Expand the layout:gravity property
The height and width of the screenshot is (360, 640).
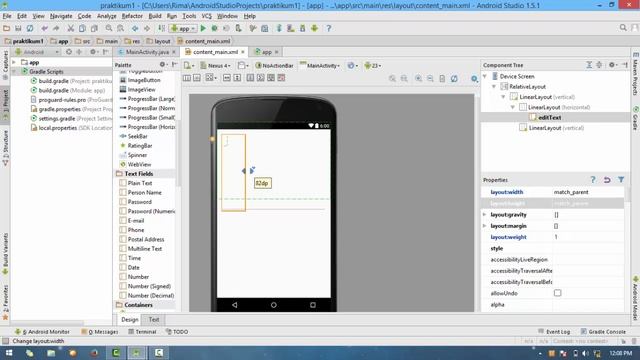(484, 215)
